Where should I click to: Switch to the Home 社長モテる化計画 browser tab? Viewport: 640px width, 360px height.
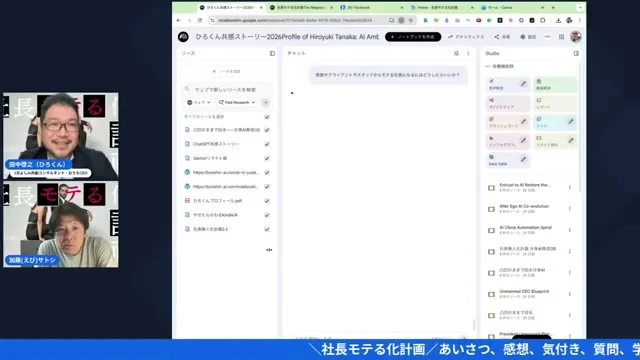click(442, 7)
